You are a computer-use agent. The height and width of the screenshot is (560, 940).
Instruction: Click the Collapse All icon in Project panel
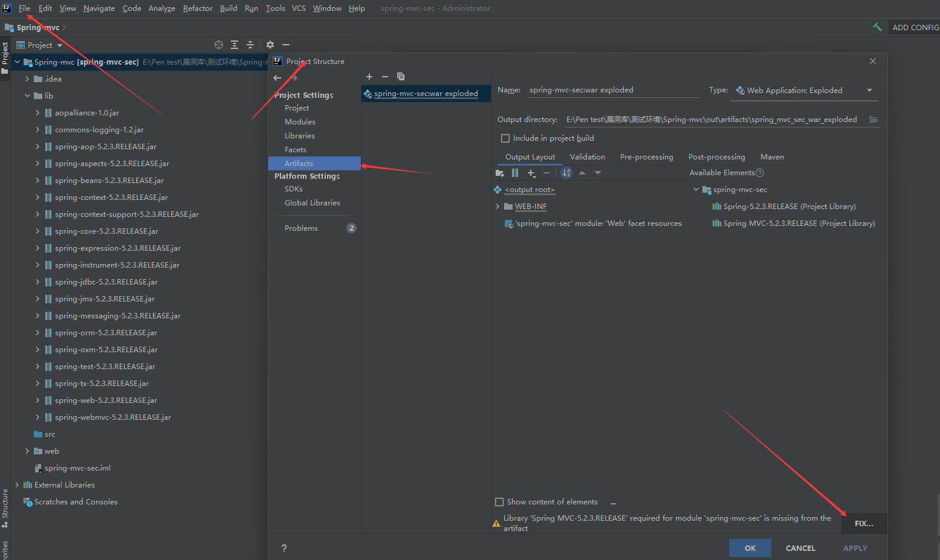tap(250, 45)
